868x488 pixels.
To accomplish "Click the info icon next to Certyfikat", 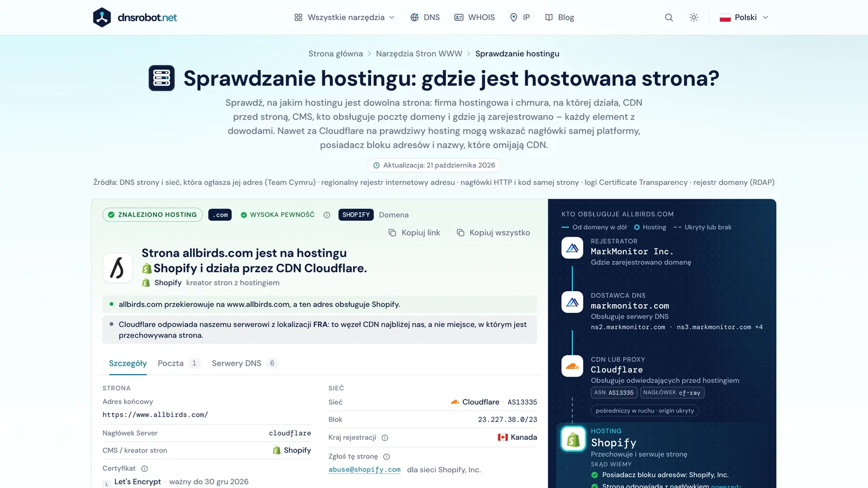I will pyautogui.click(x=145, y=468).
